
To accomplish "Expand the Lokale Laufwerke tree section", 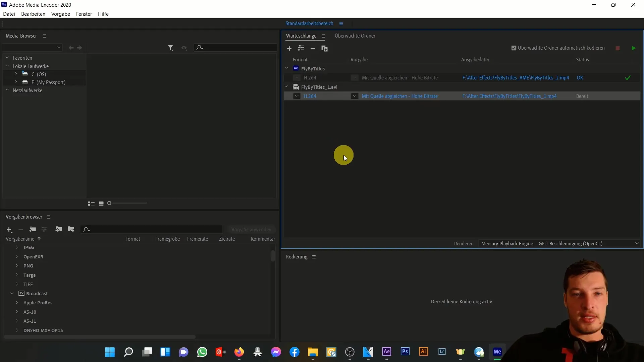I will coord(7,66).
